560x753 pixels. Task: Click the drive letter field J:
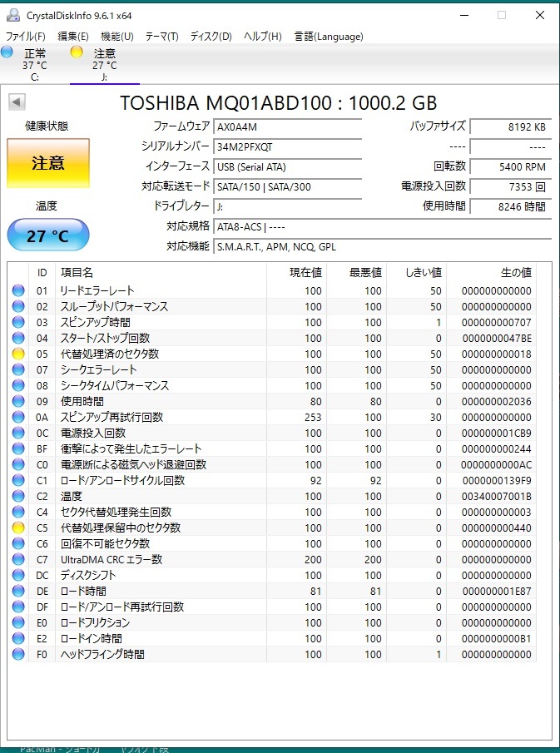[x=287, y=207]
